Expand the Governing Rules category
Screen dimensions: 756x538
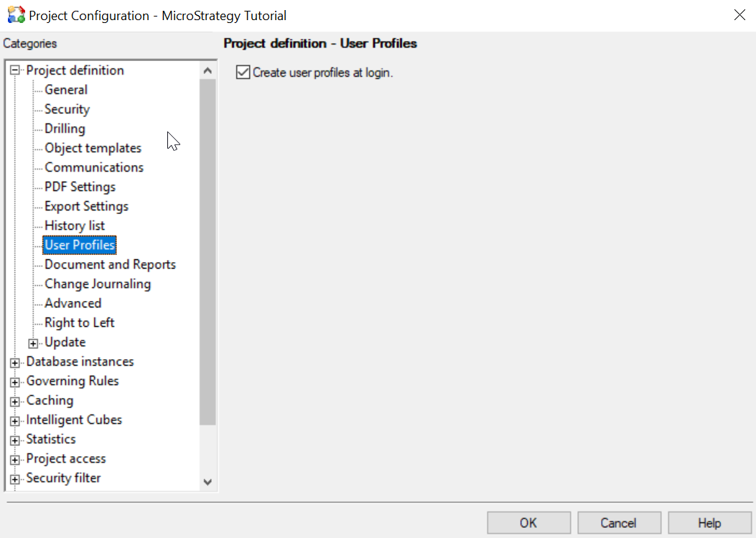(15, 381)
